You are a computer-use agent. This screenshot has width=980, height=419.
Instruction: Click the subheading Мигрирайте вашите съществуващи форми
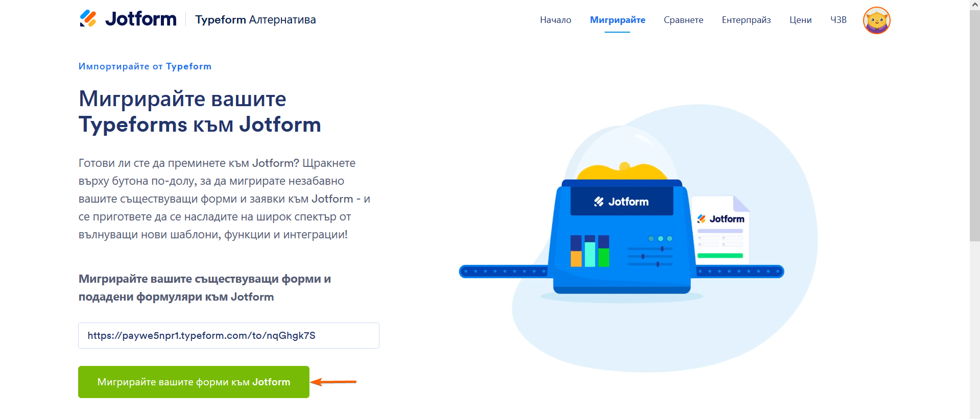(205, 288)
